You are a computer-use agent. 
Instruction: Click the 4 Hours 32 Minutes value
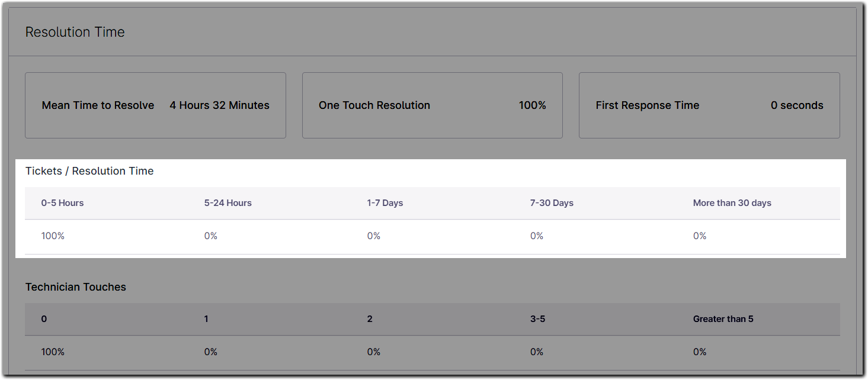pyautogui.click(x=219, y=105)
